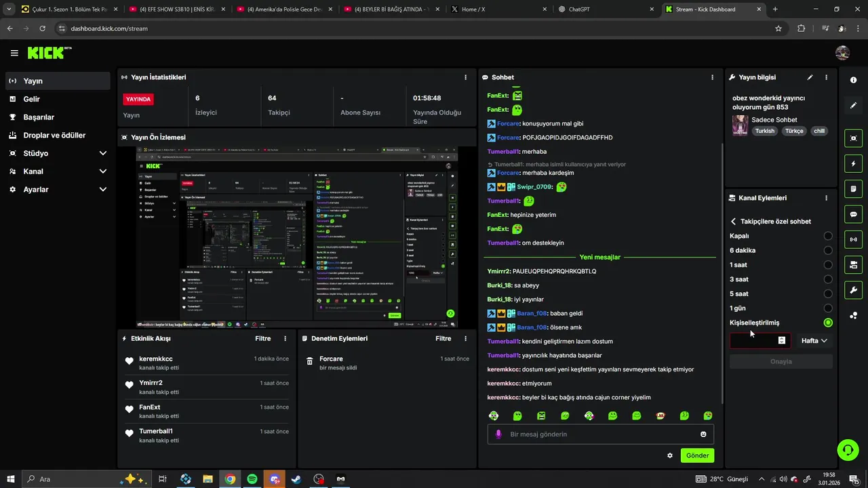
Task: Open Filtre in Etkinlik Akışı panel
Action: [263, 338]
